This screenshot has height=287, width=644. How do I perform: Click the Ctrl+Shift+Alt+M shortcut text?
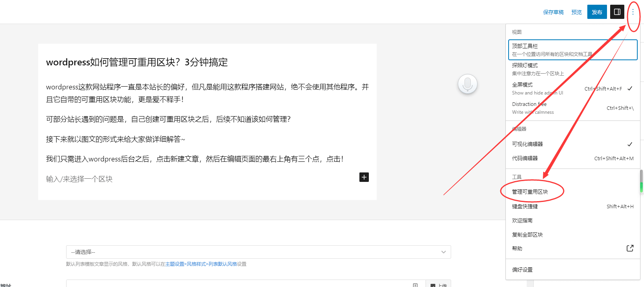[614, 159]
